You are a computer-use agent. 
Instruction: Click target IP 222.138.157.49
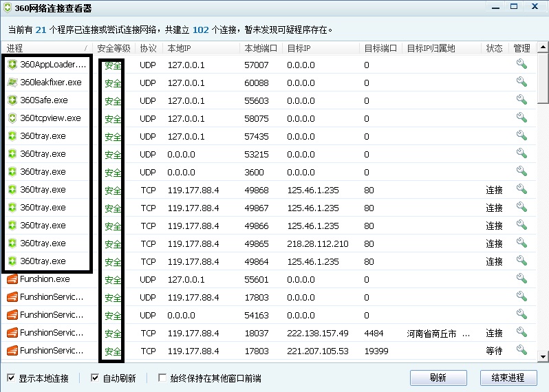tap(318, 333)
